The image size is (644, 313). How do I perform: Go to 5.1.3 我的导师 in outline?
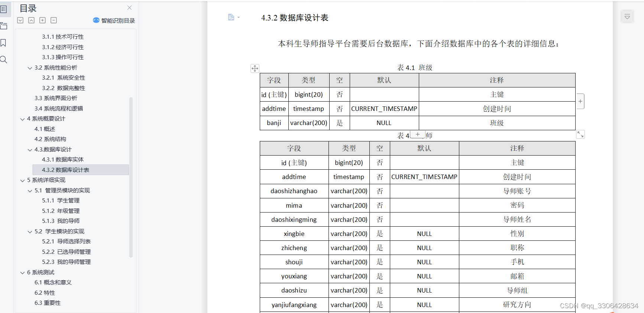(61, 221)
